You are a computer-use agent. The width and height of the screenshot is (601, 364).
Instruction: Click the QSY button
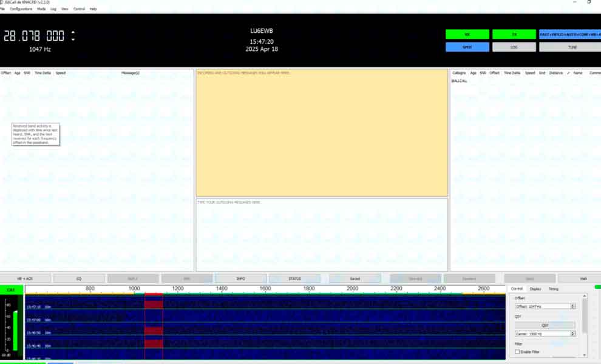pyautogui.click(x=545, y=325)
